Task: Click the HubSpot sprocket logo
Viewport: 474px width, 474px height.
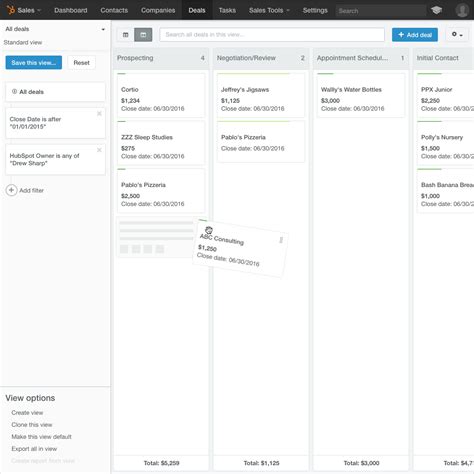Action: click(10, 10)
